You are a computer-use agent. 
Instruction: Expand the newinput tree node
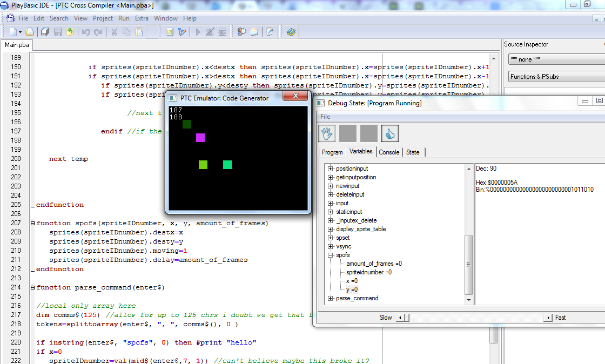tap(330, 186)
